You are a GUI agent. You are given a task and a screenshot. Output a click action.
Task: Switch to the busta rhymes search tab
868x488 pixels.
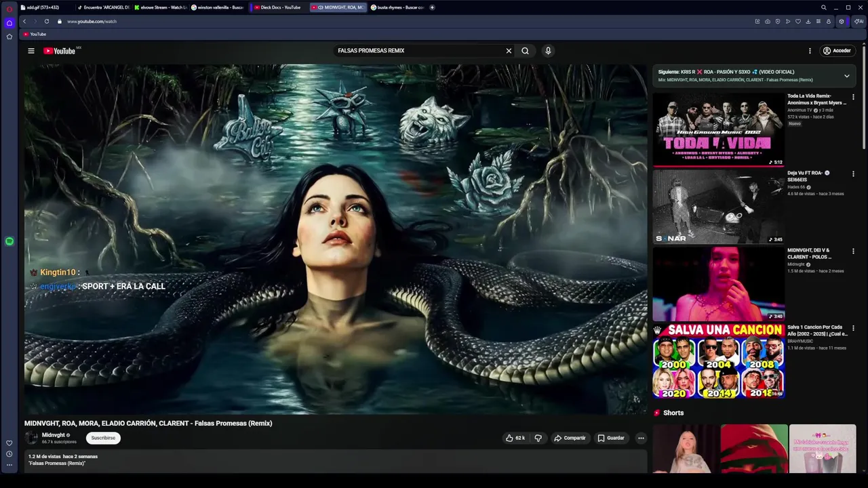(397, 7)
